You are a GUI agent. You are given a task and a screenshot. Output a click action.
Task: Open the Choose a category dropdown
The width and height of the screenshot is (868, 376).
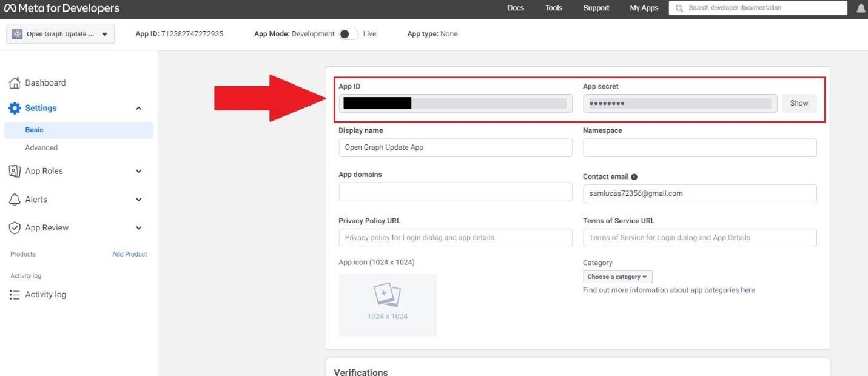coord(617,277)
